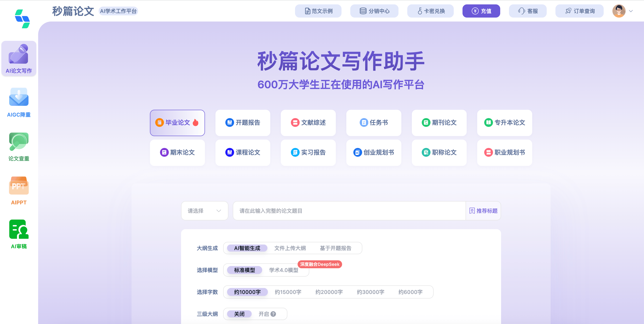This screenshot has height=324, width=644.
Task: Open 客服 customer service with headset icon
Action: (x=528, y=11)
